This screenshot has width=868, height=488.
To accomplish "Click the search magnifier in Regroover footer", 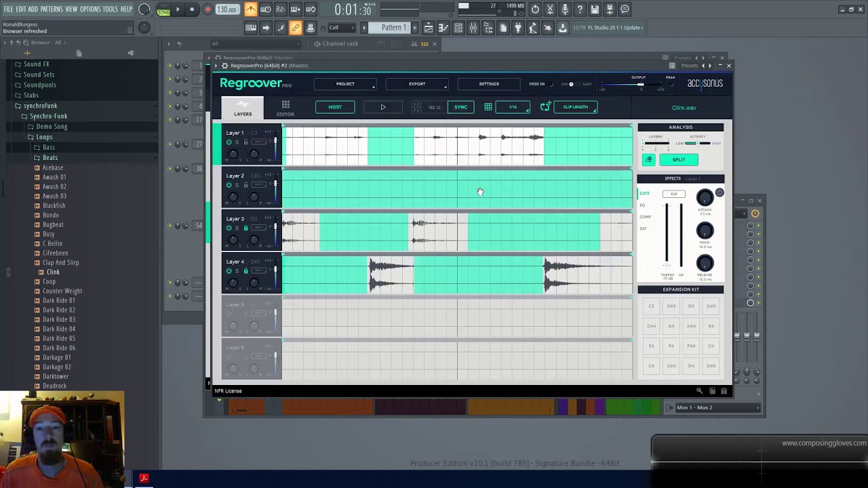I will [x=700, y=391].
